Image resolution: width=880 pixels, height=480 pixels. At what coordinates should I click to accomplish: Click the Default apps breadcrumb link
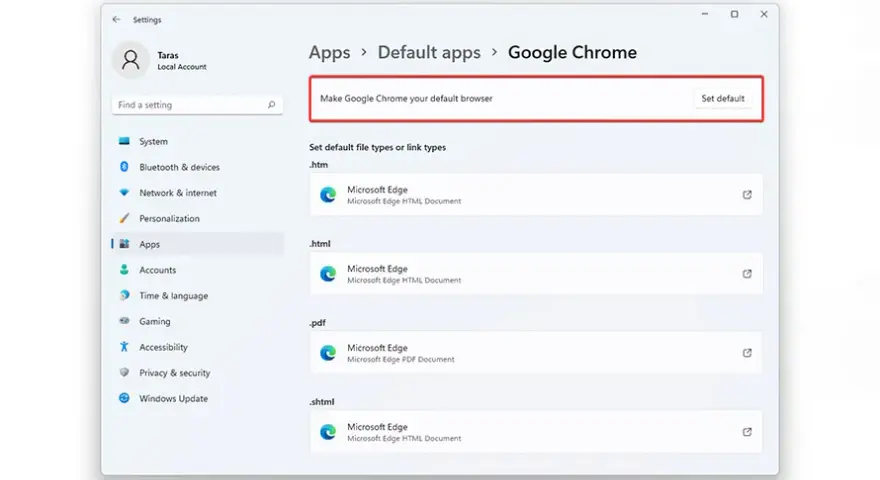(x=429, y=52)
